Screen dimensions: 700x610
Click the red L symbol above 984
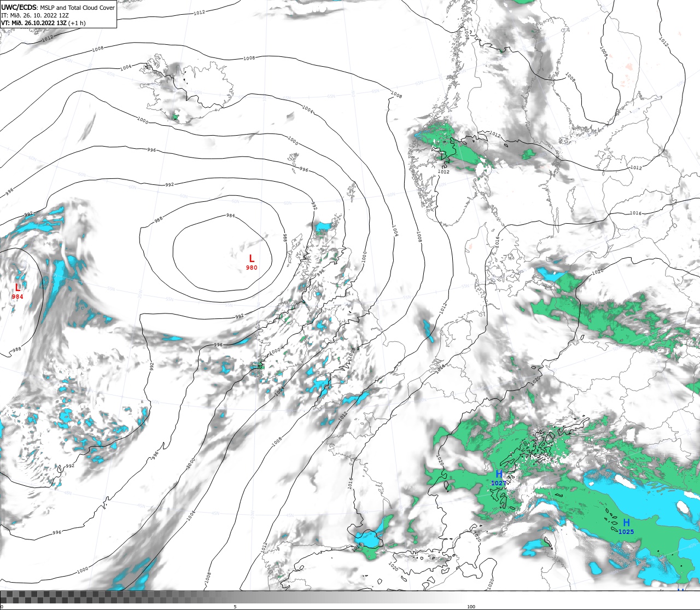[17, 288]
